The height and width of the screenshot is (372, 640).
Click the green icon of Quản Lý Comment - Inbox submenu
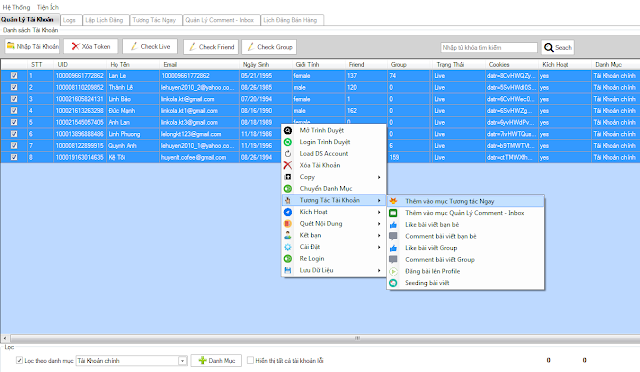click(x=393, y=213)
